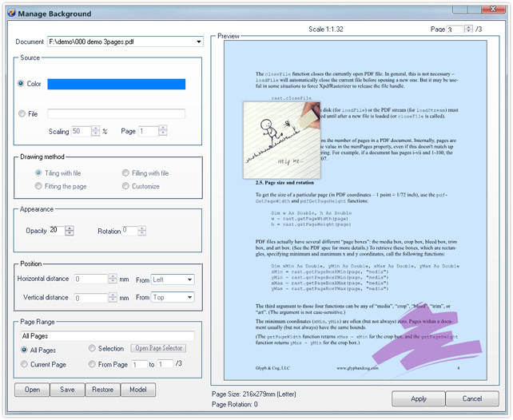Click the 'Page Rotation: 0' text
Viewport: 513px width, 420px height.
235,404
